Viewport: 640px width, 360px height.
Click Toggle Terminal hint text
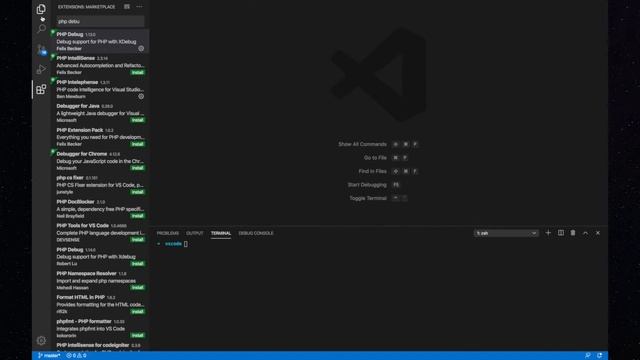click(x=368, y=198)
